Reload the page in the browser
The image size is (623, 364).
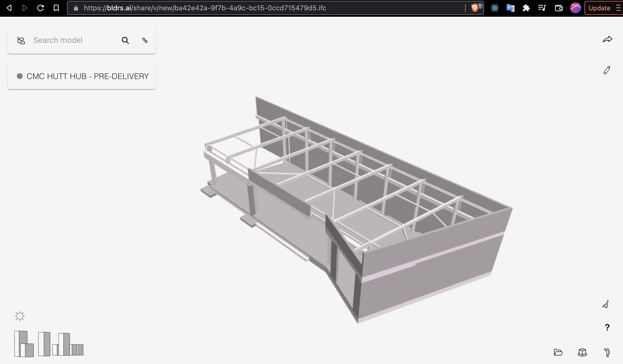click(40, 8)
